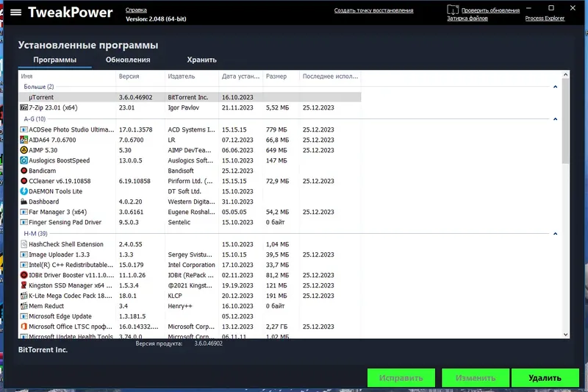Click the Intel C++ Redistributable icon
The height and width of the screenshot is (392, 588).
tap(24, 265)
